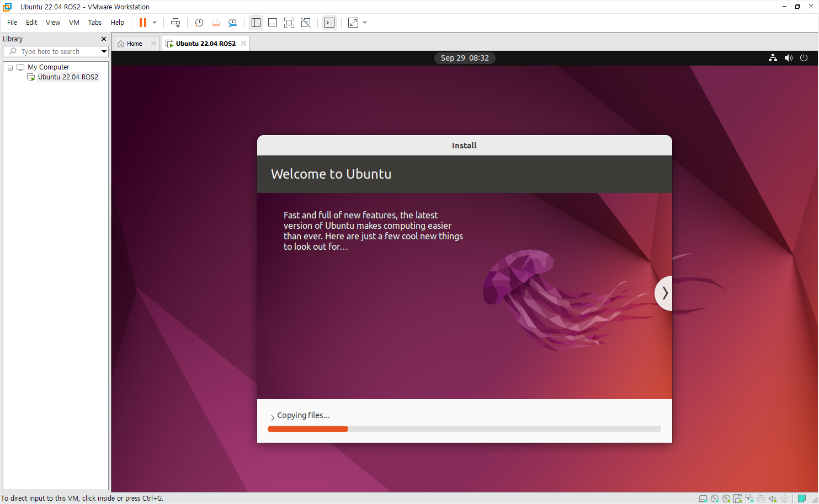Image resolution: width=819 pixels, height=504 pixels.
Task: Pause the running virtual machine
Action: click(x=143, y=23)
